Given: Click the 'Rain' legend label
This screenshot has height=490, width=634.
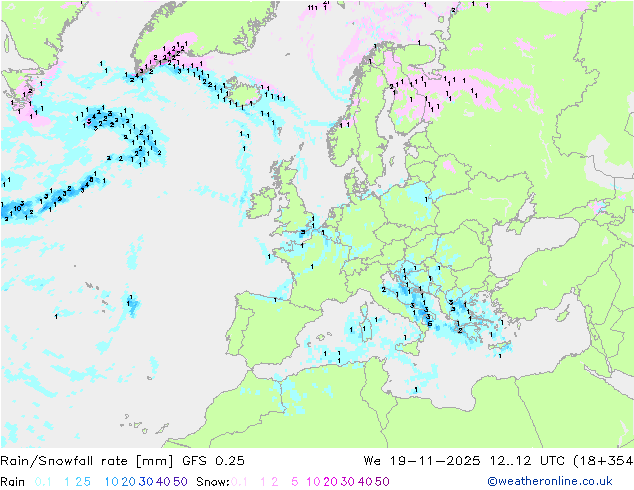Looking at the screenshot, I should tap(13, 482).
